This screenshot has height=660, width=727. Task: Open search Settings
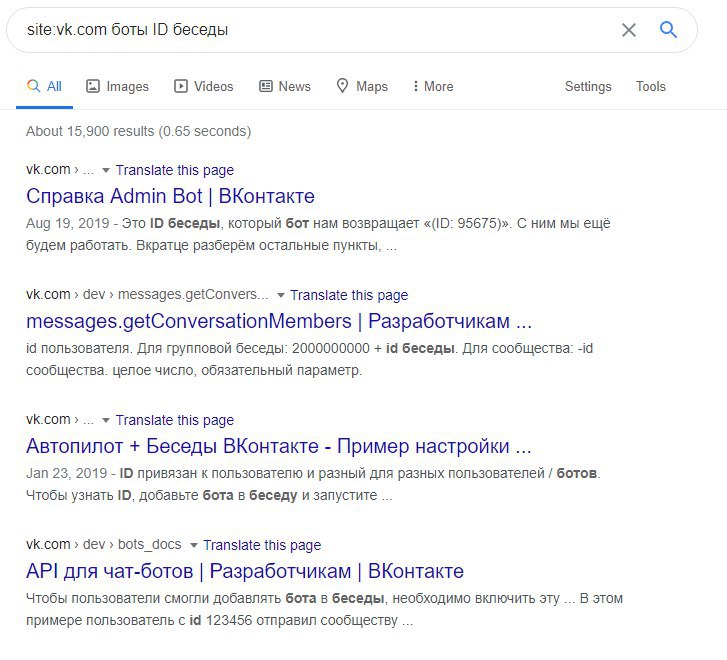pyautogui.click(x=588, y=86)
